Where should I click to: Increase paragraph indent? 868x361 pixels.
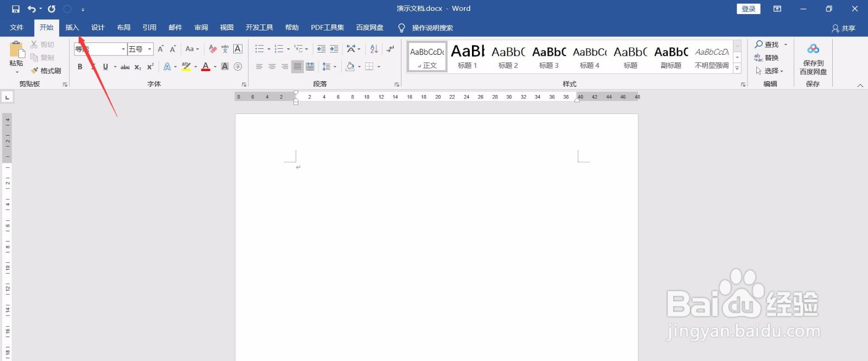click(334, 49)
